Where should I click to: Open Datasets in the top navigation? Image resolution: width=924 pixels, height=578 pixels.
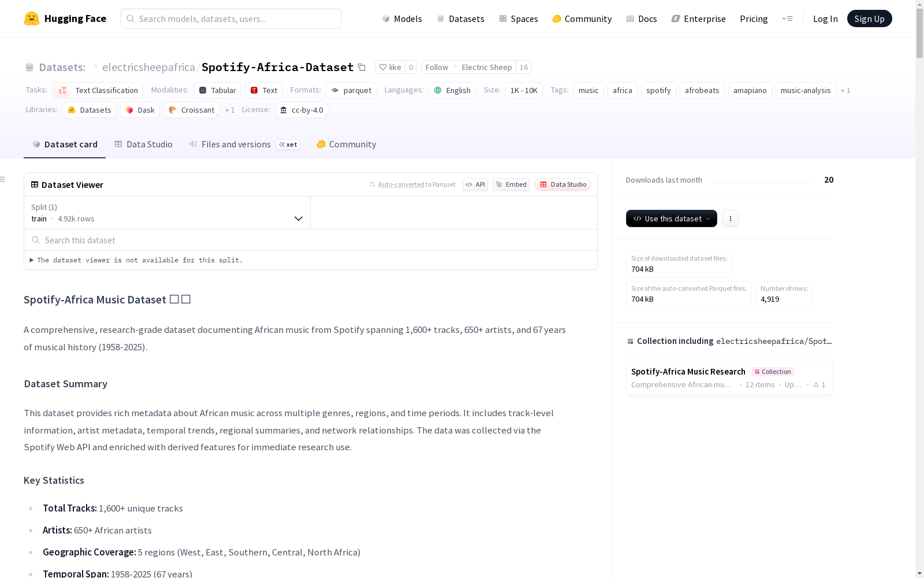click(x=460, y=18)
